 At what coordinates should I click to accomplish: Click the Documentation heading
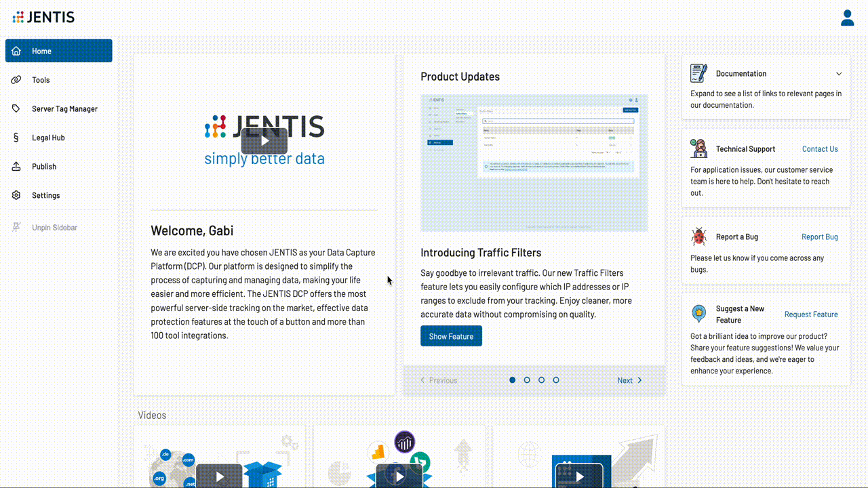point(741,74)
